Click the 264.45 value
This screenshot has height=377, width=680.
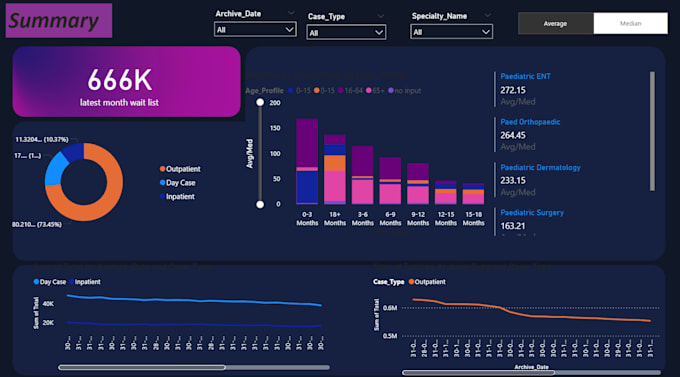[x=513, y=135]
